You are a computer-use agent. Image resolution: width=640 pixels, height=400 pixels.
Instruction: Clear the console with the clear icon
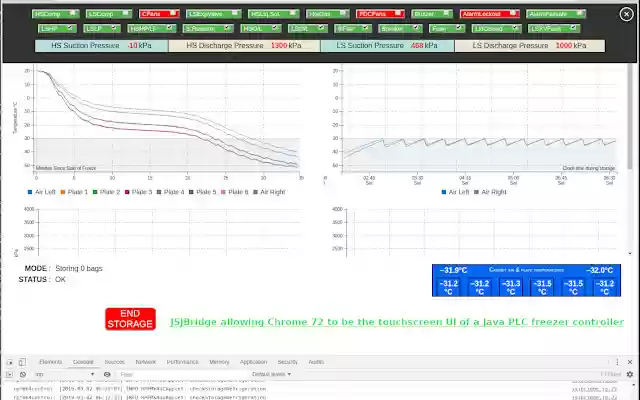click(23, 374)
